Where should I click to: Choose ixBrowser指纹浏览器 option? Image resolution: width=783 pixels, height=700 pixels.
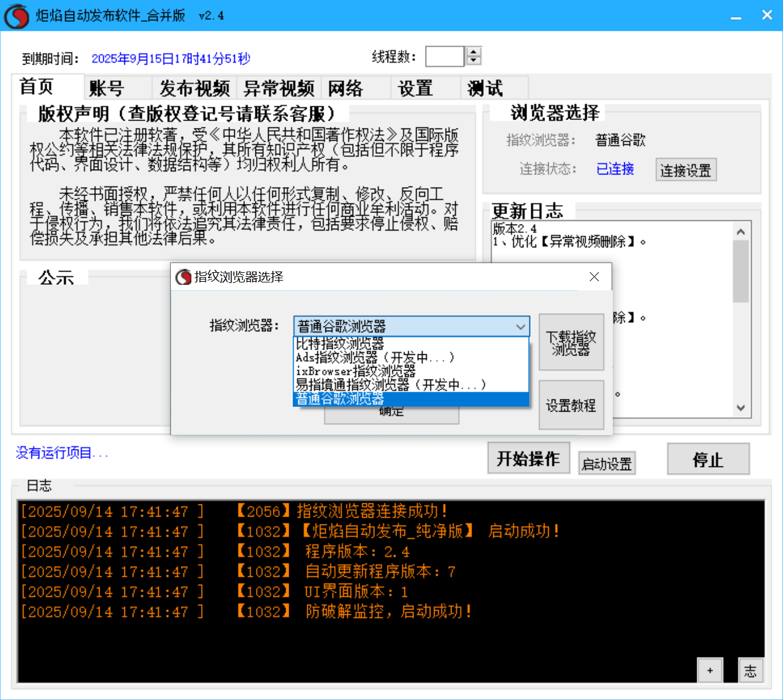coord(356,371)
